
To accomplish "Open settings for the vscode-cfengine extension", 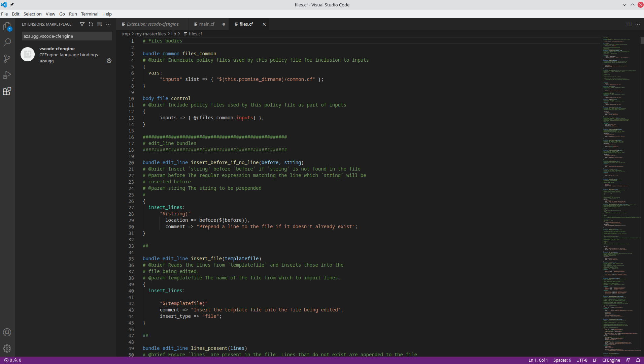I will pos(109,61).
